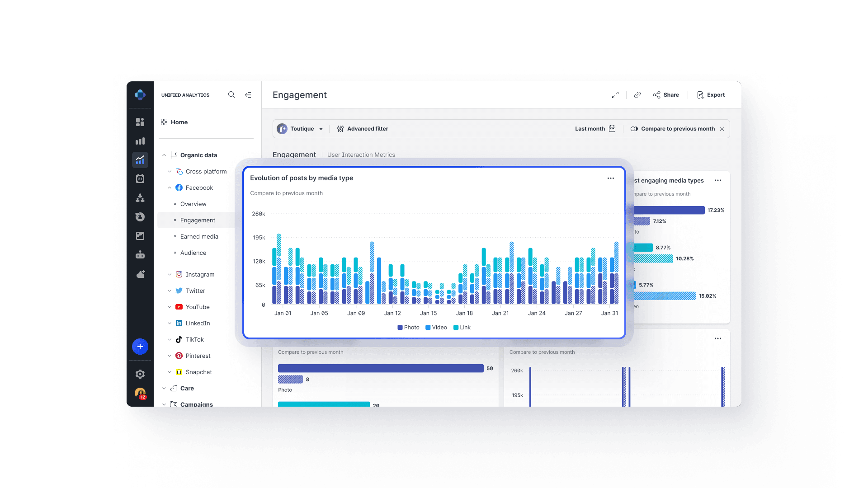Click the Export button
The height and width of the screenshot is (488, 868).
tap(711, 95)
